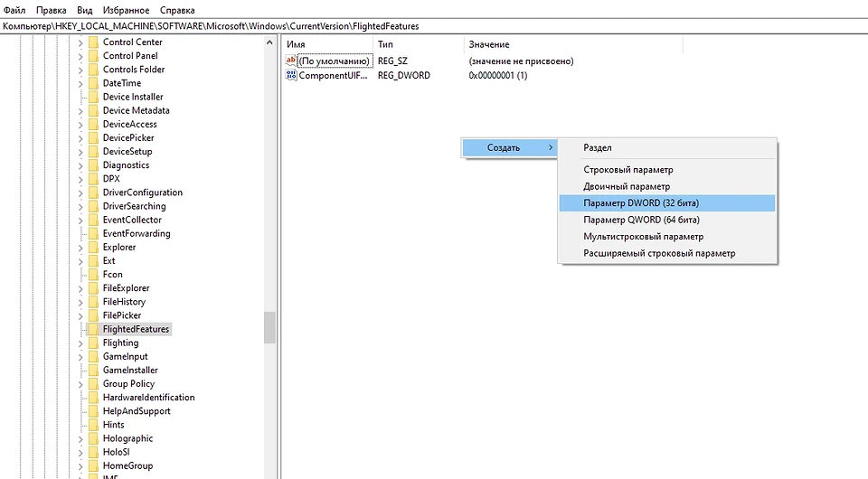This screenshot has width=868, height=479.
Task: Click the ComponentUIF DWORD value icon
Action: 291,75
